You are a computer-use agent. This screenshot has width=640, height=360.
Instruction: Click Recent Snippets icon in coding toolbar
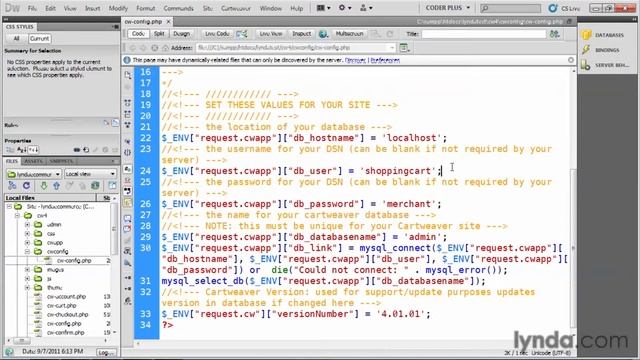pos(128,251)
